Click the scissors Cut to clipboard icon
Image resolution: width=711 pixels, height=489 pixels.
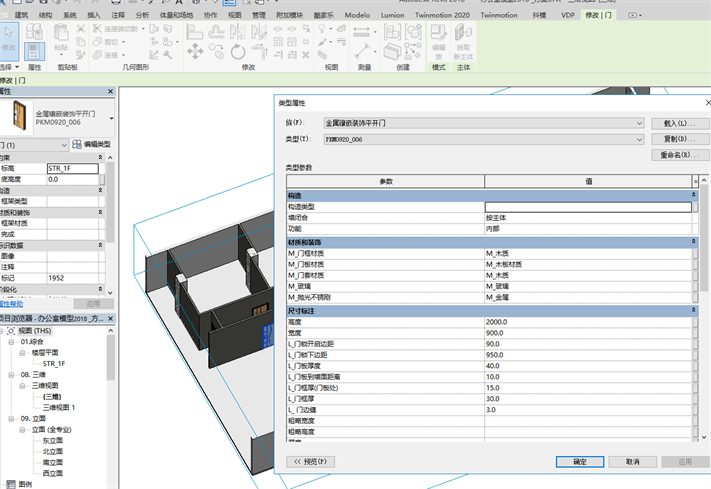pyautogui.click(x=81, y=29)
